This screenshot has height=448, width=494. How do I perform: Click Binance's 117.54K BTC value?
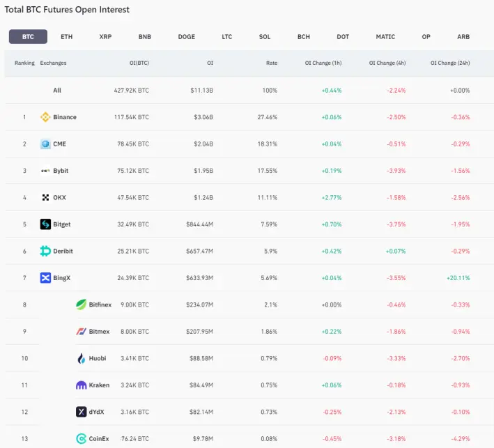click(132, 117)
